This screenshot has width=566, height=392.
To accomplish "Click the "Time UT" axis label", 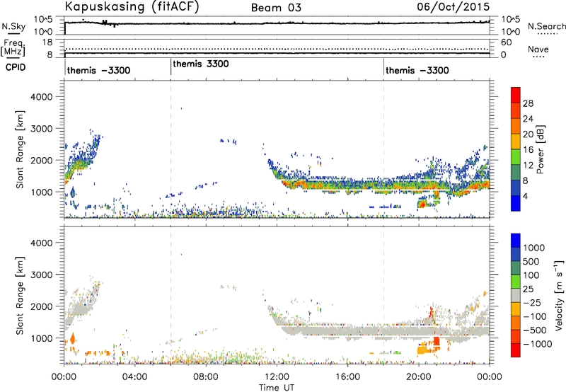I will pos(277,388).
